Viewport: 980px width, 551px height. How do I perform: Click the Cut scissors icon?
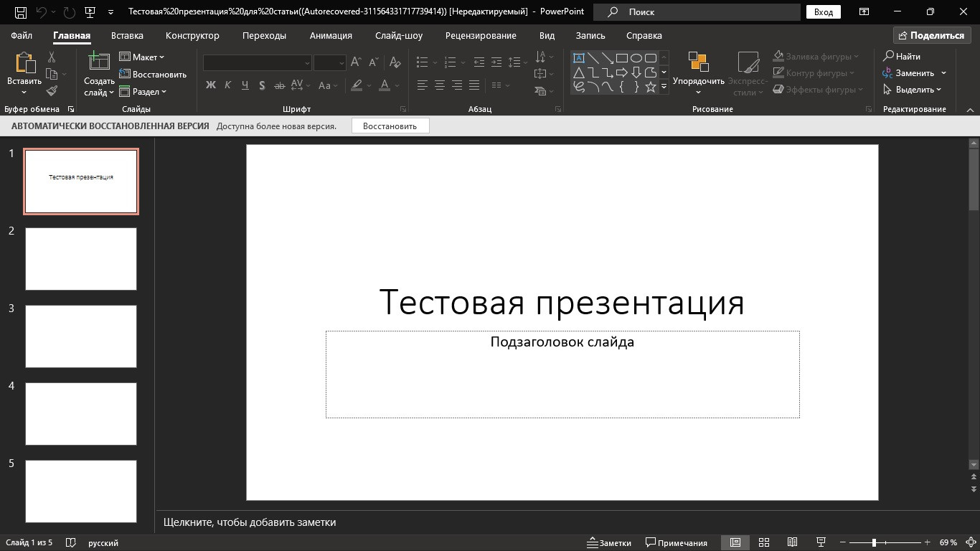click(x=52, y=57)
